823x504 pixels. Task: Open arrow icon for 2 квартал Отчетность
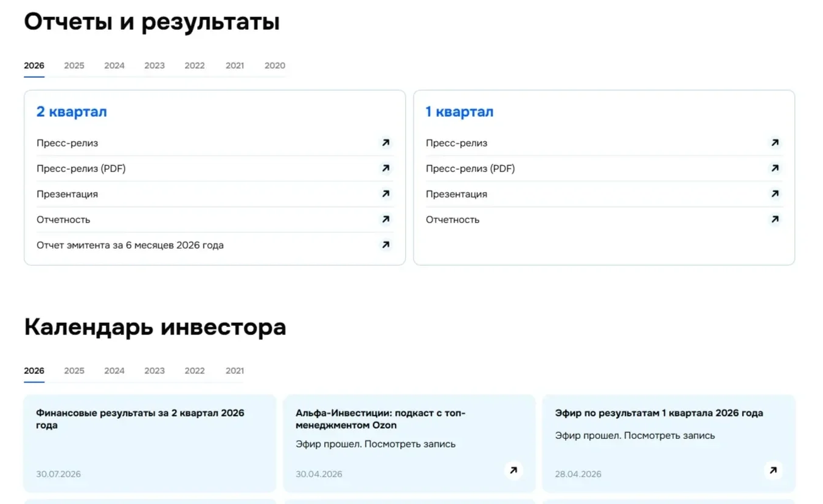[385, 219]
